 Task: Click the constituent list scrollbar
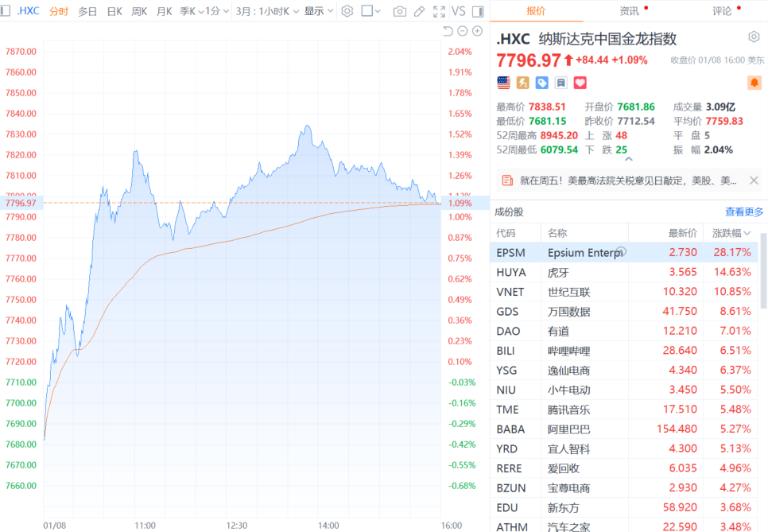pos(763,271)
